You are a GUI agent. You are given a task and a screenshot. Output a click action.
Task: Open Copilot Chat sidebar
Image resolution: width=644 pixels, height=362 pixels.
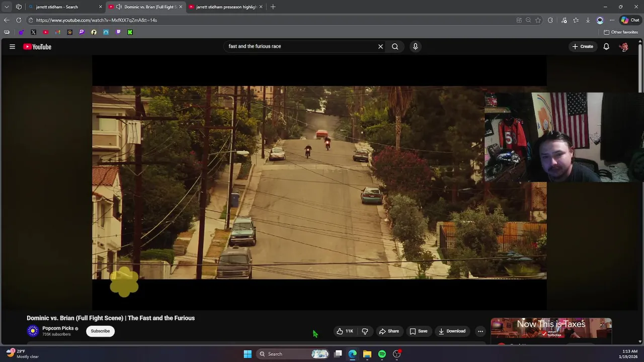pyautogui.click(x=630, y=20)
